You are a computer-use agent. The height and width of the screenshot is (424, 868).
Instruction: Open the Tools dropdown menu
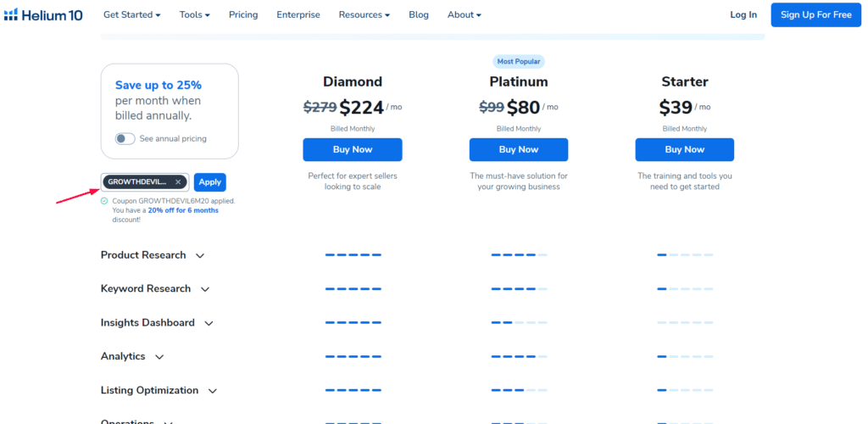[x=194, y=15]
